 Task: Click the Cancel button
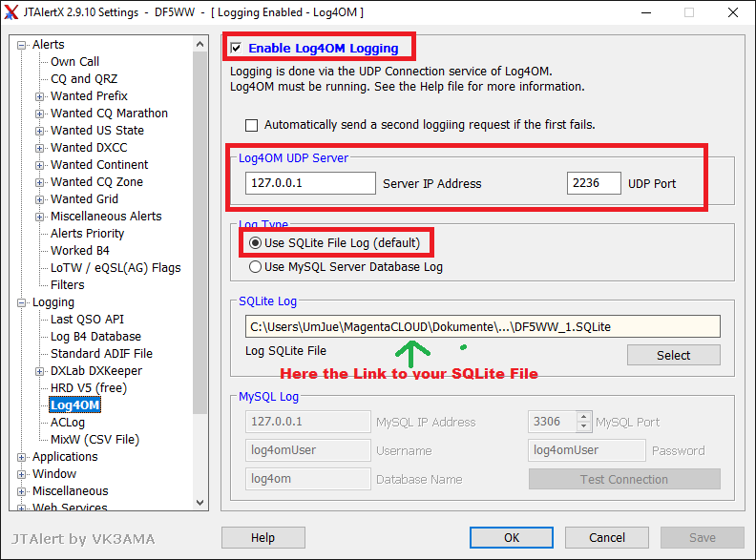click(x=607, y=538)
